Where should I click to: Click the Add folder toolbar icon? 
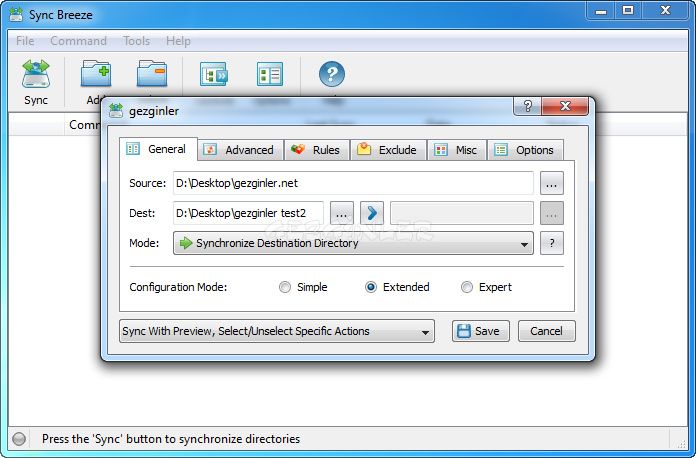pyautogui.click(x=96, y=74)
